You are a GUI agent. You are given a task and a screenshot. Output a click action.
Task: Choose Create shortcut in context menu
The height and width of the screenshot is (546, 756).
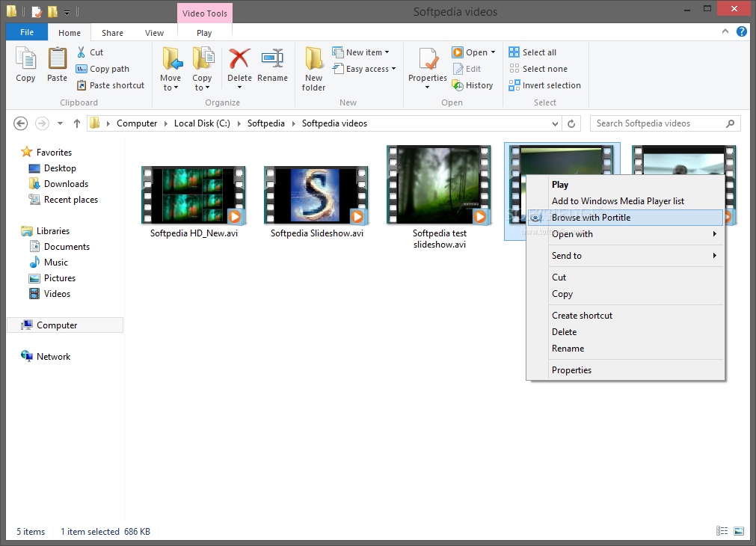(626, 316)
